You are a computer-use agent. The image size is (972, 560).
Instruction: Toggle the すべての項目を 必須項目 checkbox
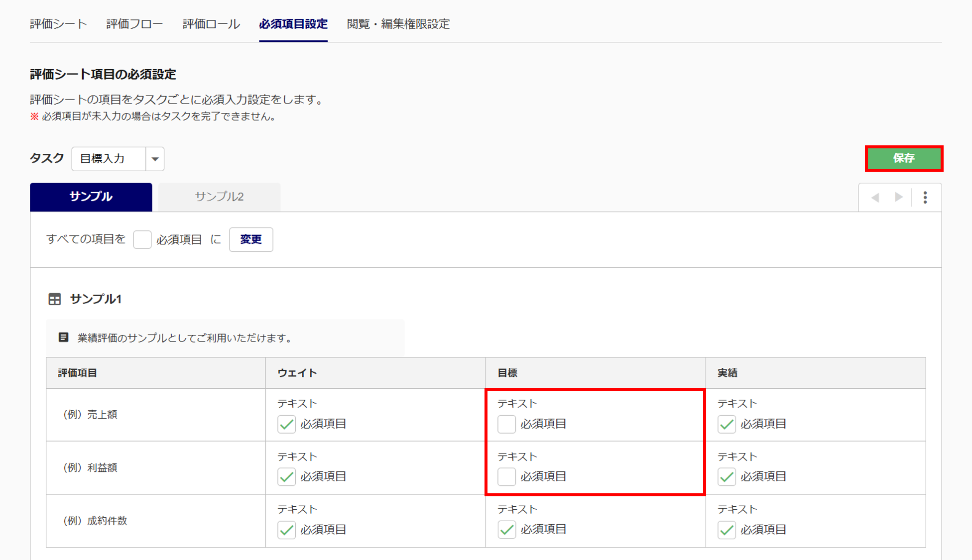point(142,239)
